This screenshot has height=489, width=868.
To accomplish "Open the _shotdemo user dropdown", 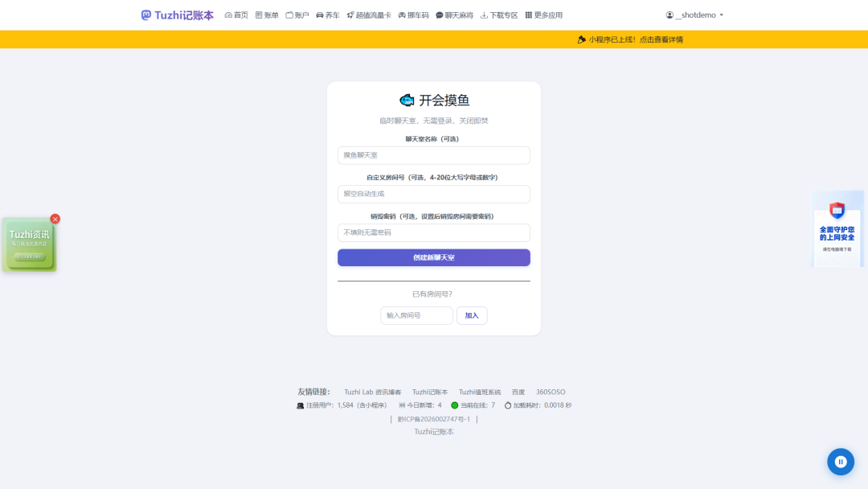I will [694, 15].
